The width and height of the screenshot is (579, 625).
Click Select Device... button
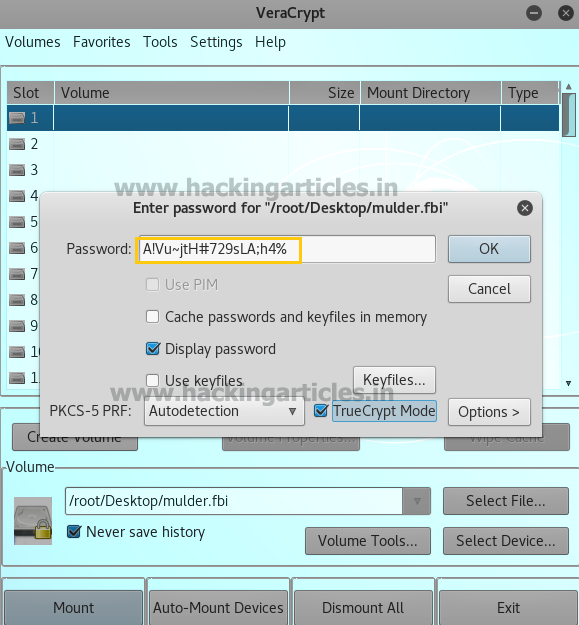click(506, 541)
